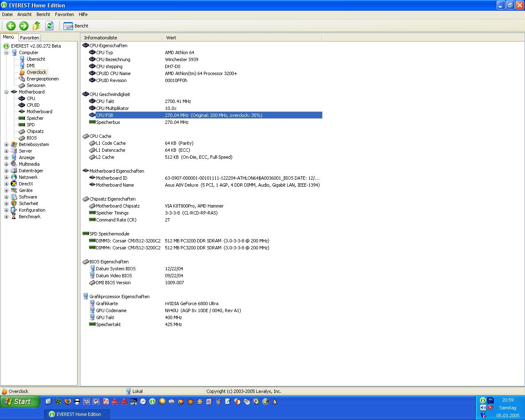Select Chipsatz in the tree
This screenshot has height=420, width=525.
[35, 131]
